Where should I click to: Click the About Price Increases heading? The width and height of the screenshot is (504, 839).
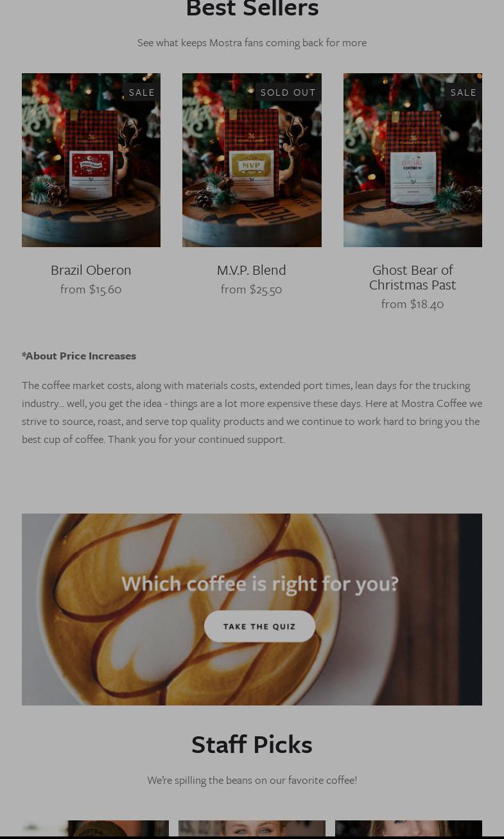[79, 356]
